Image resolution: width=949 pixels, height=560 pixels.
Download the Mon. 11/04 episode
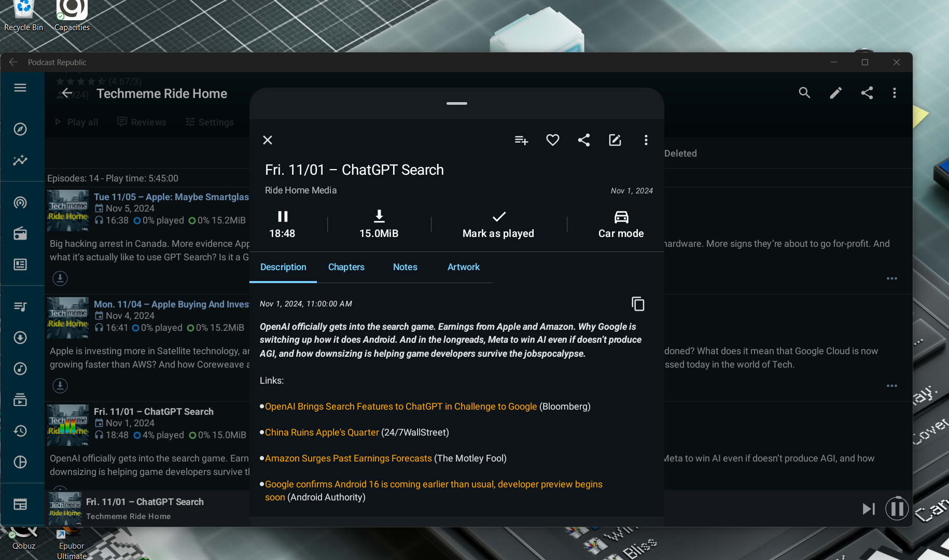pyautogui.click(x=60, y=386)
